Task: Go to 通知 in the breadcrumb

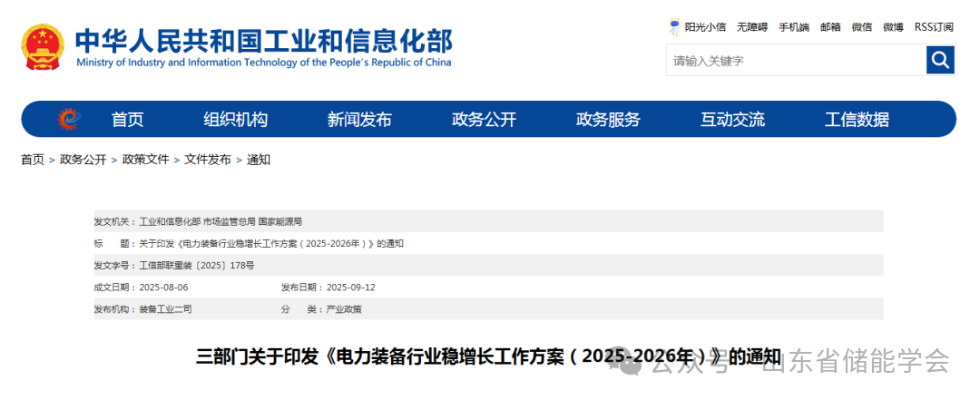Action: coord(259,160)
